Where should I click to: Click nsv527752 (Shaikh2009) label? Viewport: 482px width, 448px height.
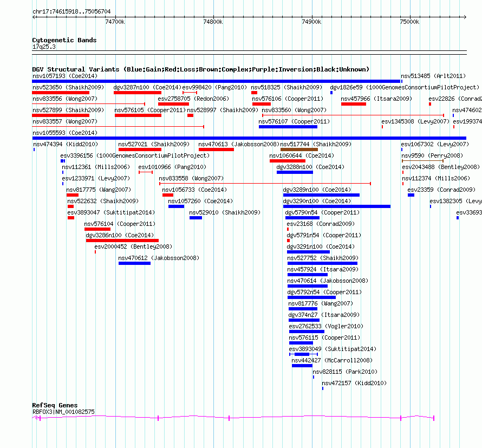[323, 258]
